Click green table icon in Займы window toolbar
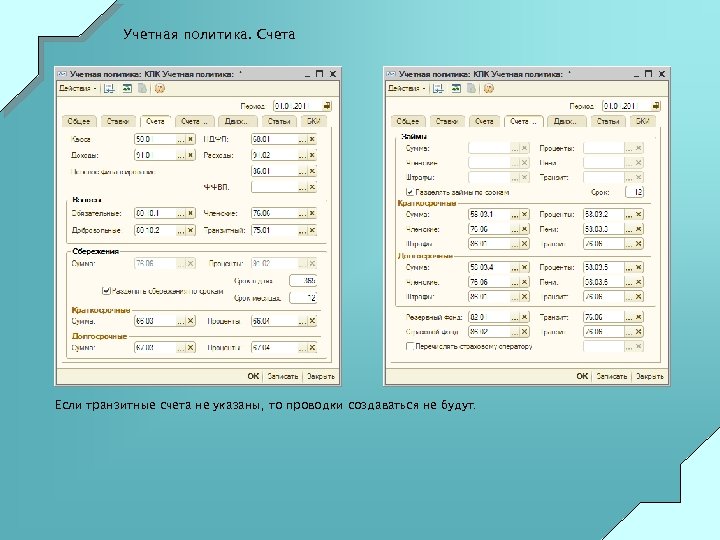The width and height of the screenshot is (720, 540). point(456,89)
